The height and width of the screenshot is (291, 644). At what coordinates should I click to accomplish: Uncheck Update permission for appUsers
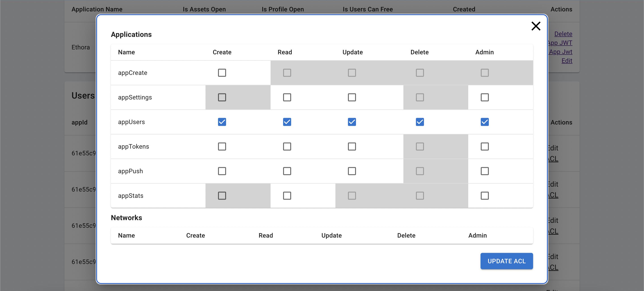coord(352,122)
